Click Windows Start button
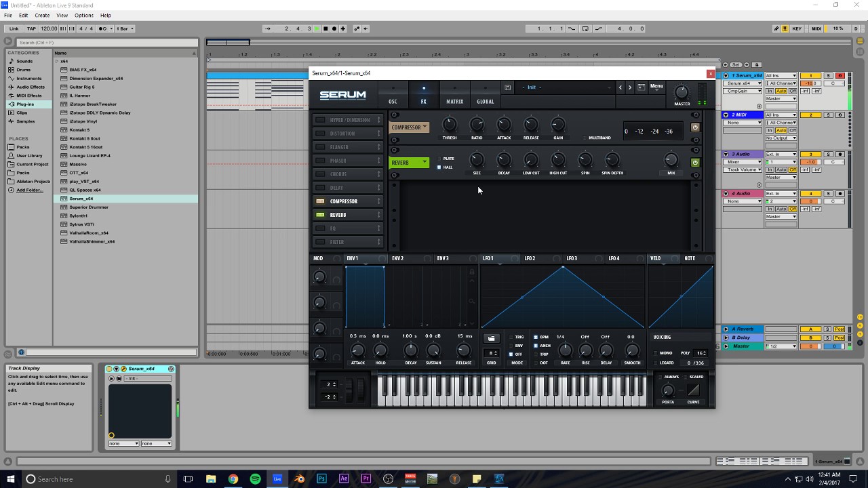The height and width of the screenshot is (488, 868). (x=9, y=479)
